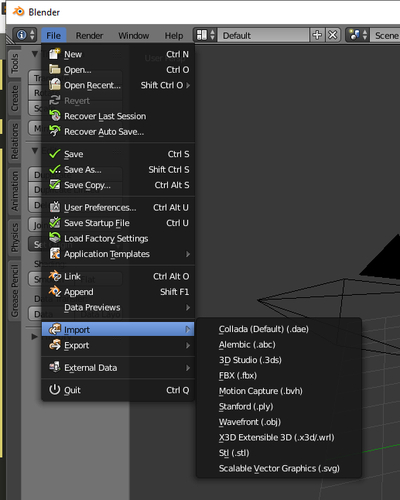Open the Window menu
The image size is (400, 500).
click(133, 35)
